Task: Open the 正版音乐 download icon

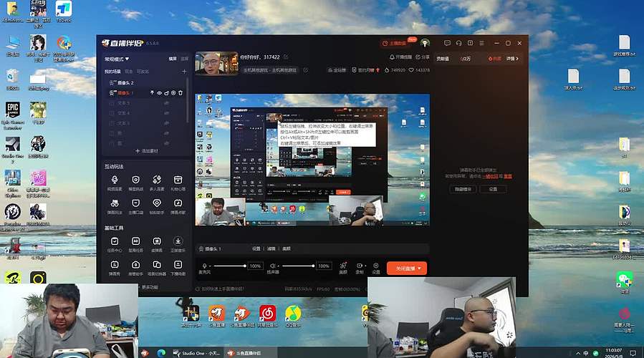Action: [x=178, y=241]
